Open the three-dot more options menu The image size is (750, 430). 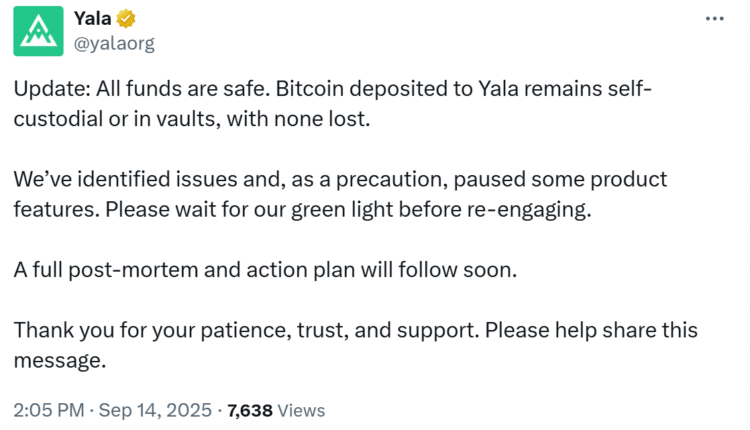point(714,19)
